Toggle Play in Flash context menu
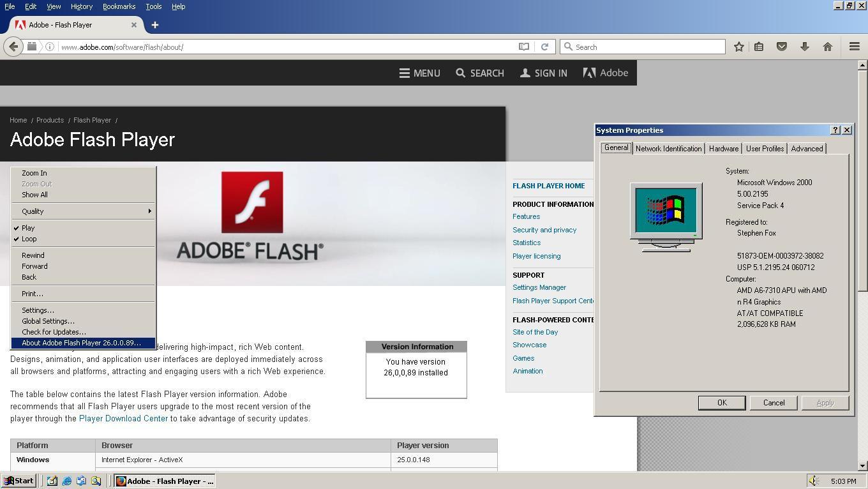Image resolution: width=868 pixels, height=489 pixels. 83,228
